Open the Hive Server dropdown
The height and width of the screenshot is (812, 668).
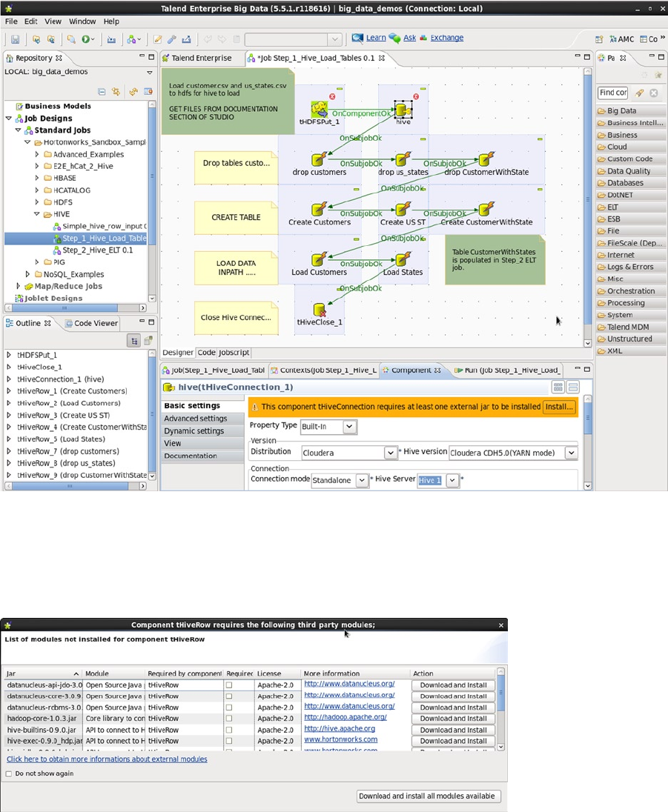coord(452,481)
